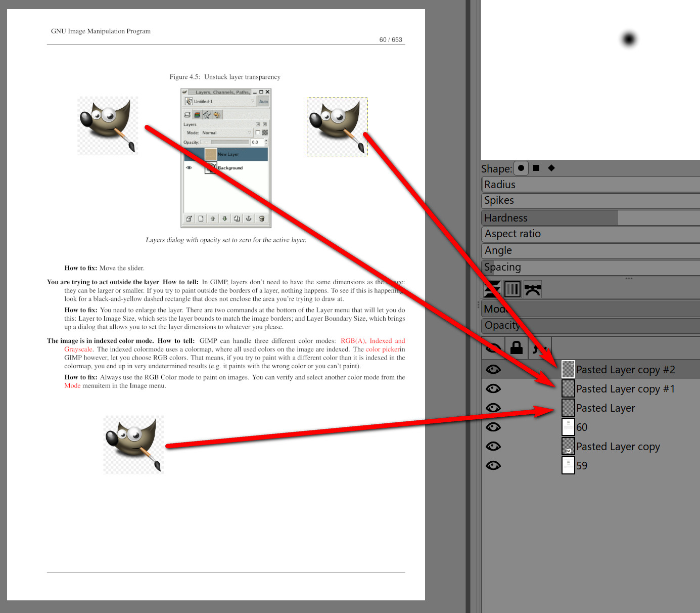Select the diamond brush shape

(x=551, y=168)
